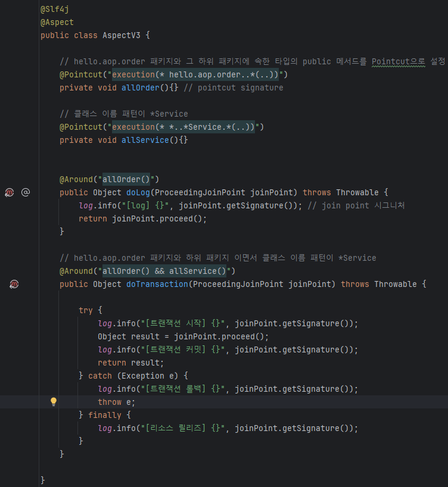Click ProceedingJoinPoint in the doLog signature
Viewport: 448px width, 487px height.
point(200,192)
